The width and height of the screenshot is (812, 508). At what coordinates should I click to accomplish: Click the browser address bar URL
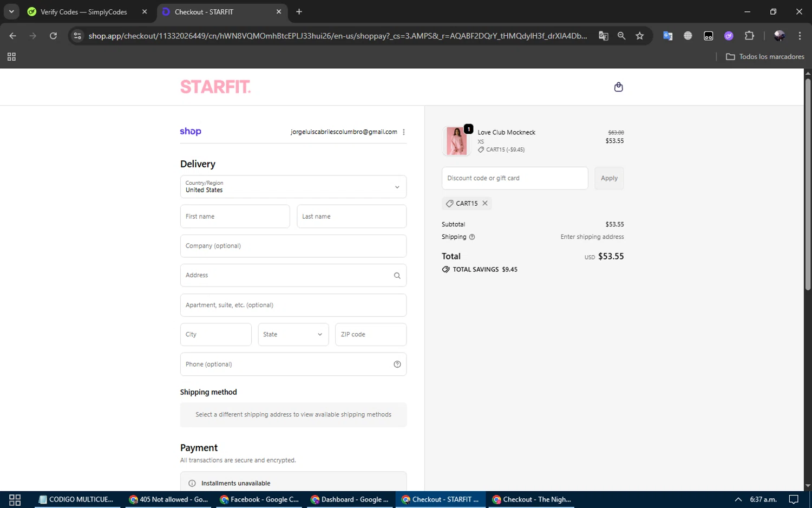(x=338, y=36)
